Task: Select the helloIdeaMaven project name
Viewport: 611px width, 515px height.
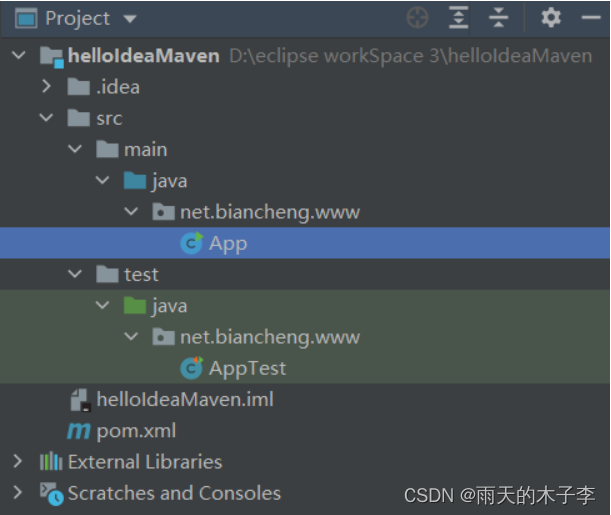Action: click(144, 56)
